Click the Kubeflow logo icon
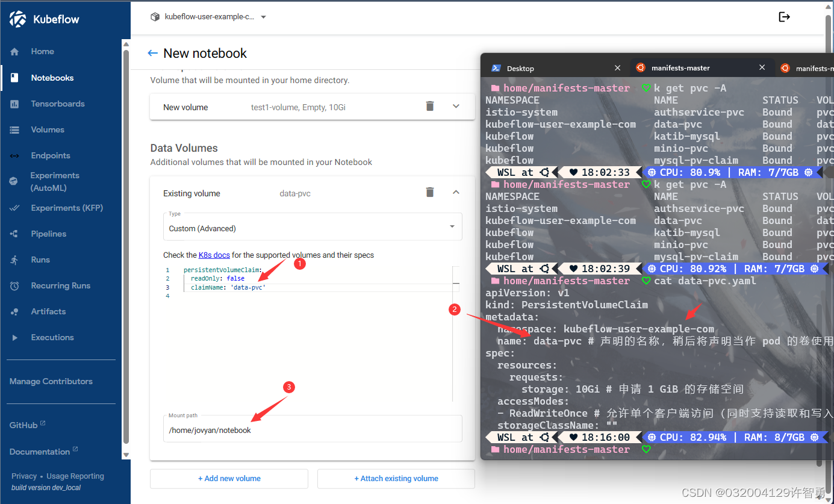This screenshot has height=504, width=834. tap(18, 19)
